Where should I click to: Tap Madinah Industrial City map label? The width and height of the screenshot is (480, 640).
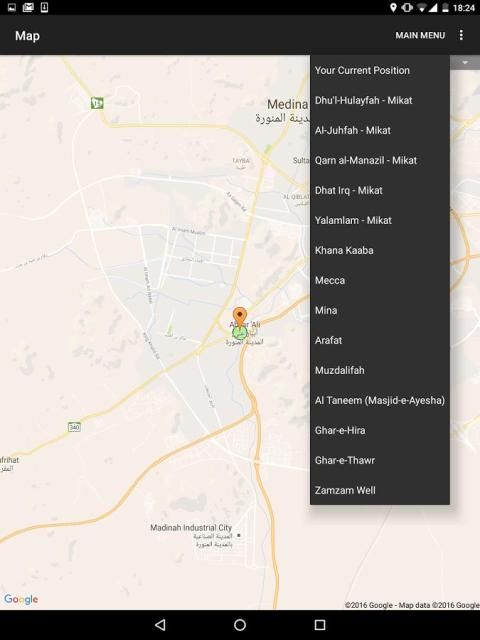pyautogui.click(x=191, y=528)
